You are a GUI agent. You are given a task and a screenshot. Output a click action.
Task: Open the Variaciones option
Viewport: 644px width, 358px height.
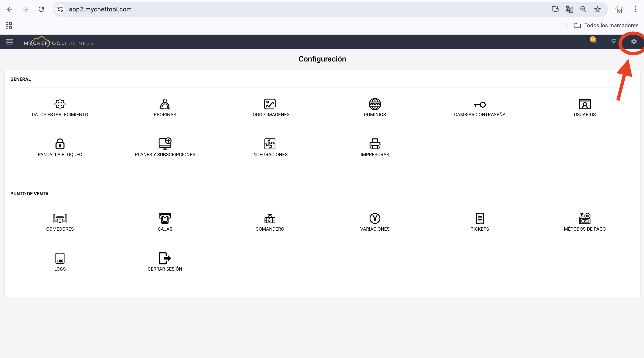pos(375,222)
